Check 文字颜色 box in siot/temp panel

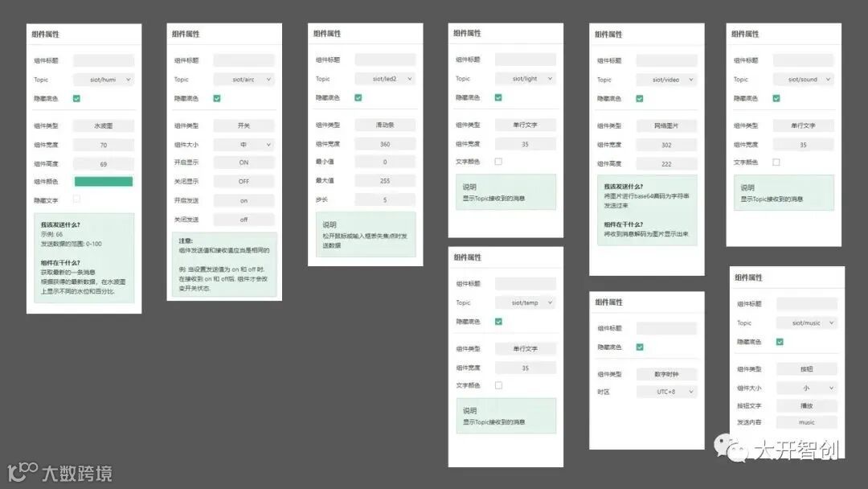[x=498, y=385]
